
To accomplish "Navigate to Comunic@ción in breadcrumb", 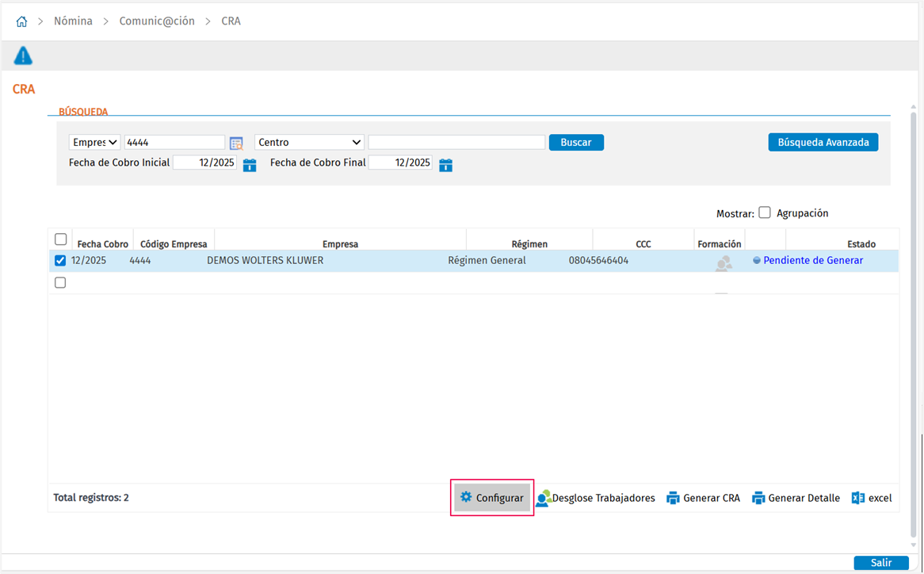I will point(157,21).
